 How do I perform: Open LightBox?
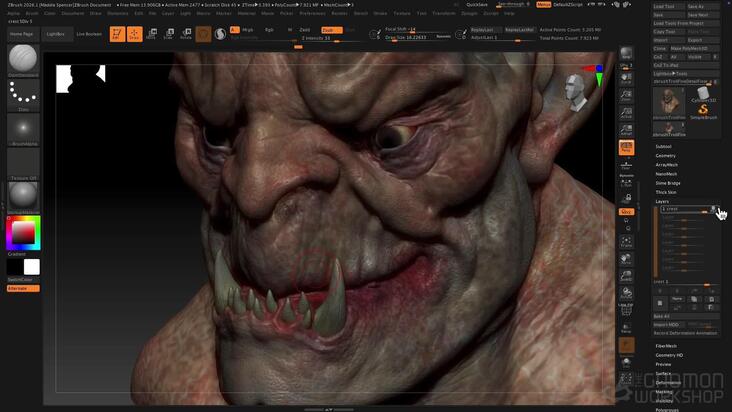pos(55,34)
